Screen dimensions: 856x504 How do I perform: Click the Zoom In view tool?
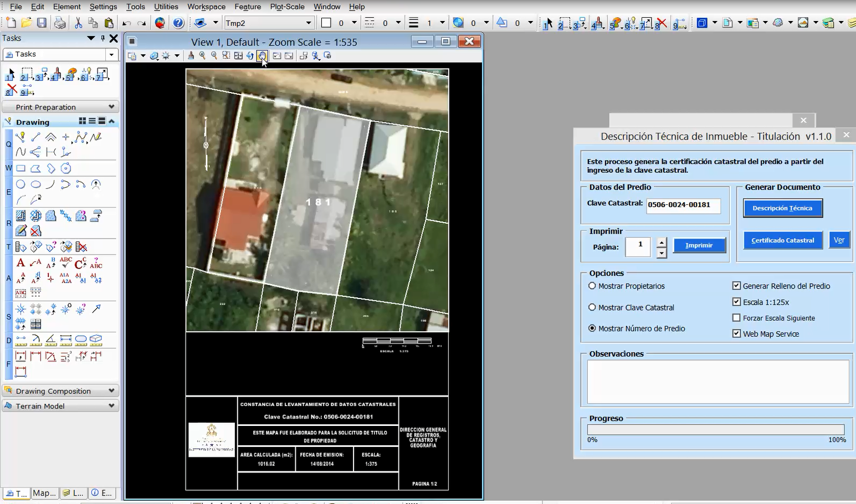click(x=202, y=55)
